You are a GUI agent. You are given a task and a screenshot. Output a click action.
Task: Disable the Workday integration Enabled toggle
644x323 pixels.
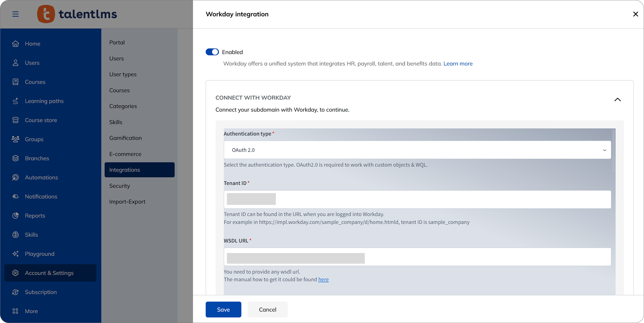click(x=212, y=52)
